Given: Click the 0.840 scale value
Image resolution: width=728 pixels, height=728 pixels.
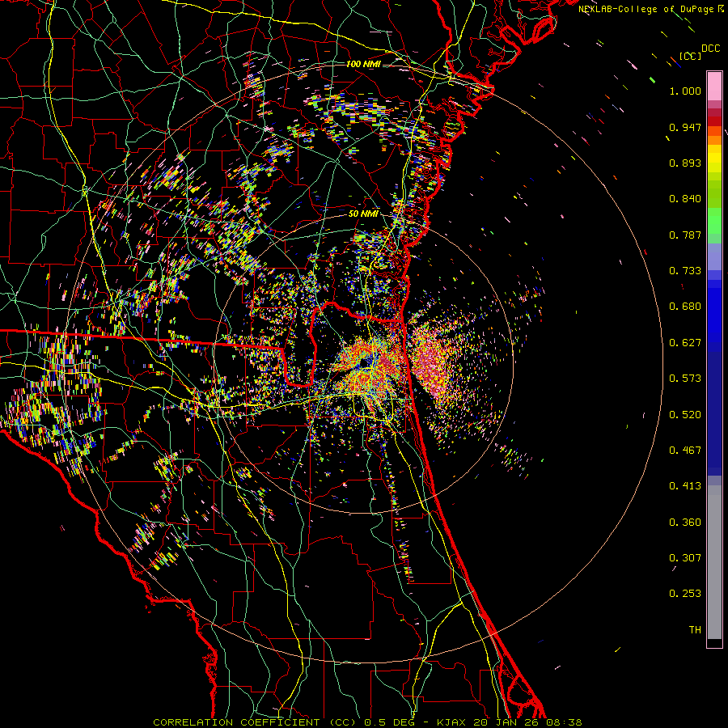Looking at the screenshot, I should tap(685, 199).
